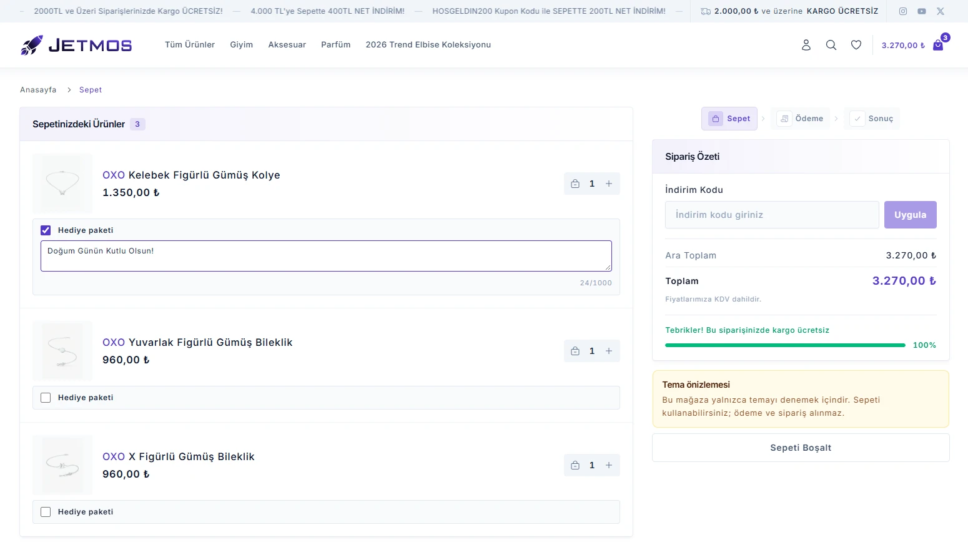Click the 3.270,00 ₺ header cart total

coord(903,46)
